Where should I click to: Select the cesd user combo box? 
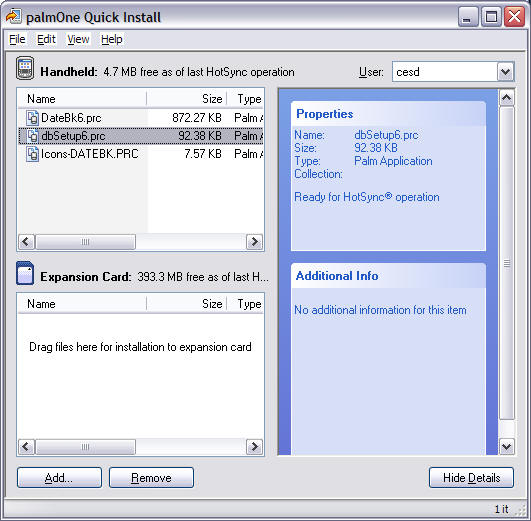click(x=453, y=71)
